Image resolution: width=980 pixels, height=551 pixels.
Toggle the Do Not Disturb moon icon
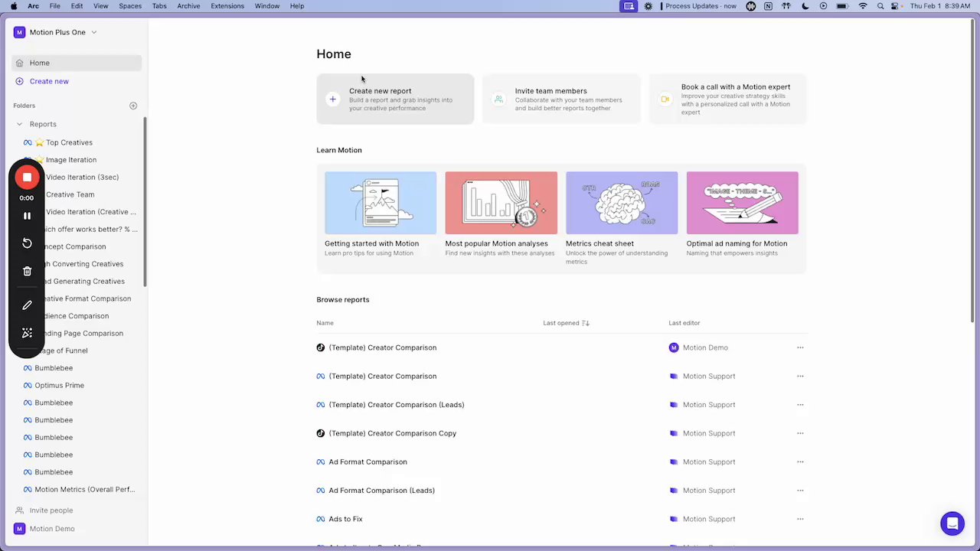click(805, 6)
